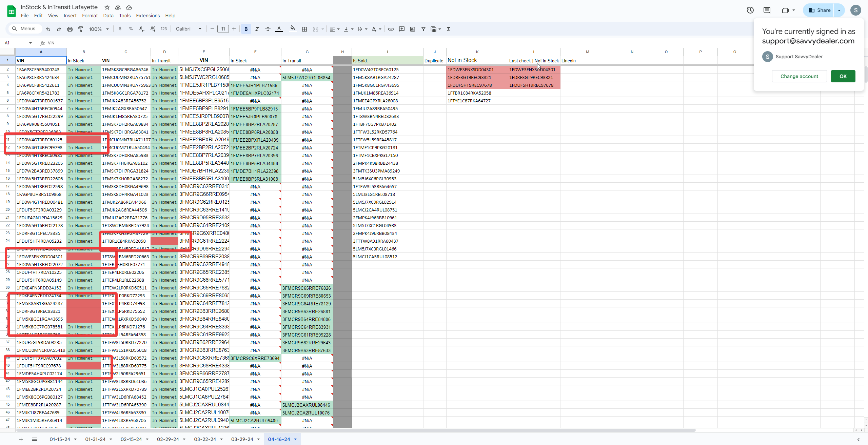
Task: Open the 100% zoom dropdown
Action: coord(98,29)
